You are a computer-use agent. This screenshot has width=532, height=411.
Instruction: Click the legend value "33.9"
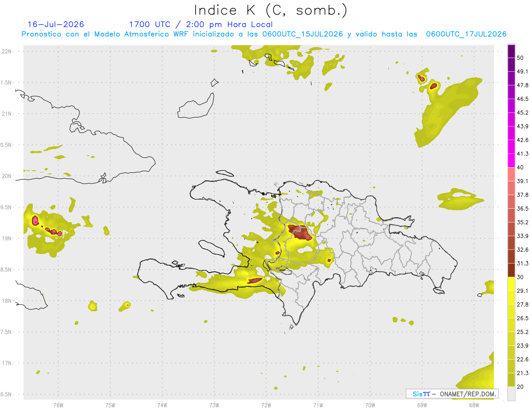[523, 236]
